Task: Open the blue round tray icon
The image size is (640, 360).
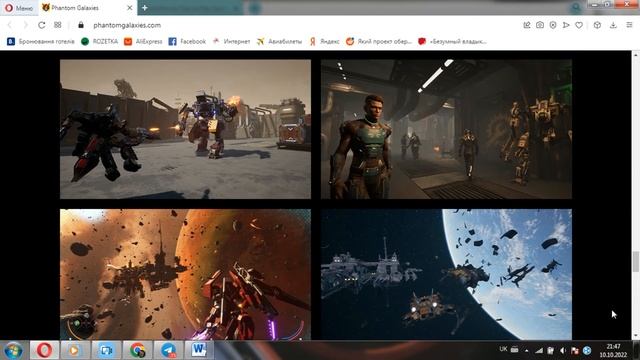Action: pos(587,350)
